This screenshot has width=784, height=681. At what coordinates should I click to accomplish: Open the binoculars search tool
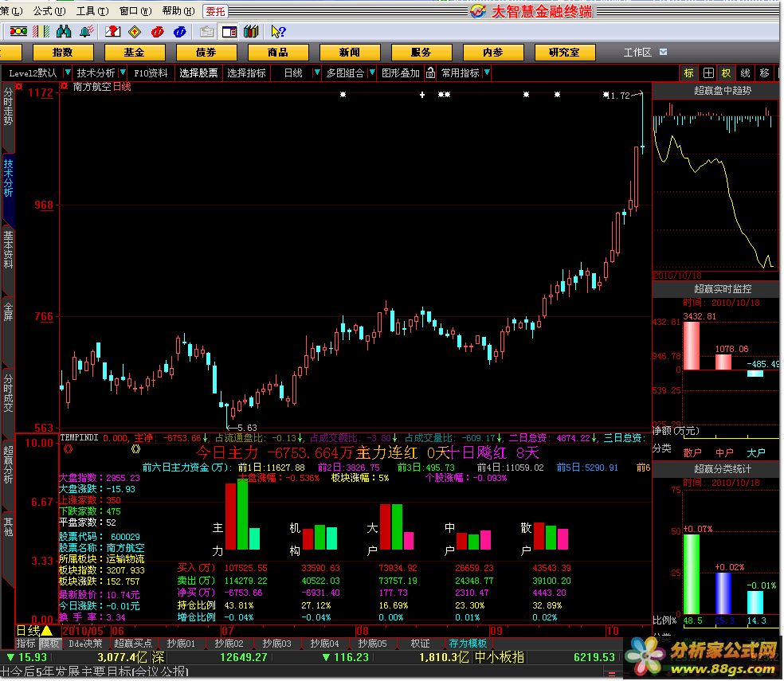click(x=64, y=32)
